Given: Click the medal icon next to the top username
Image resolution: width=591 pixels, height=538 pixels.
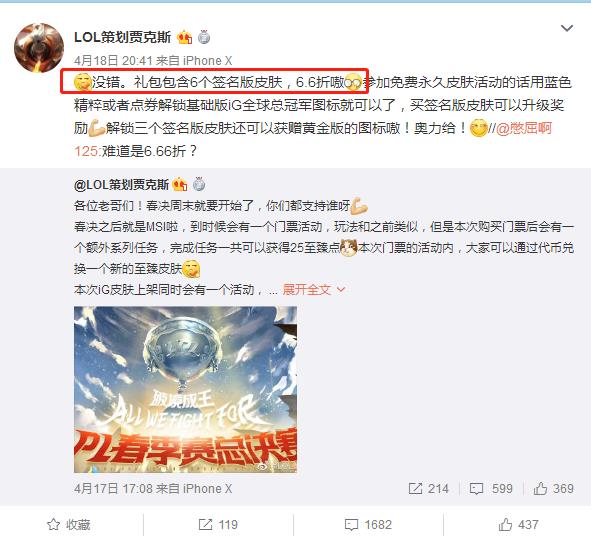Looking at the screenshot, I should point(204,37).
